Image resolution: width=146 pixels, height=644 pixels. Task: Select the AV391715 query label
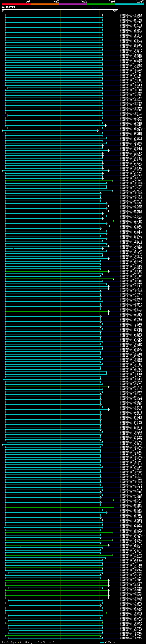click(8, 7)
